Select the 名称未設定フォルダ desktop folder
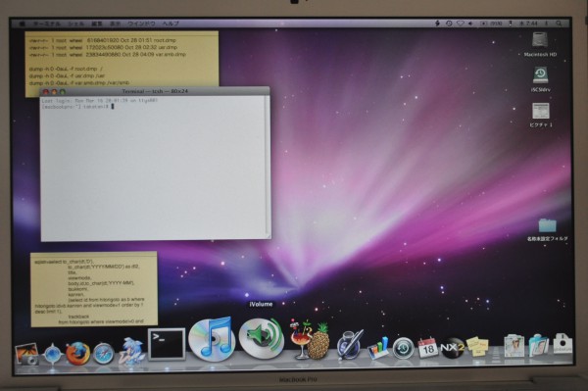 point(548,229)
